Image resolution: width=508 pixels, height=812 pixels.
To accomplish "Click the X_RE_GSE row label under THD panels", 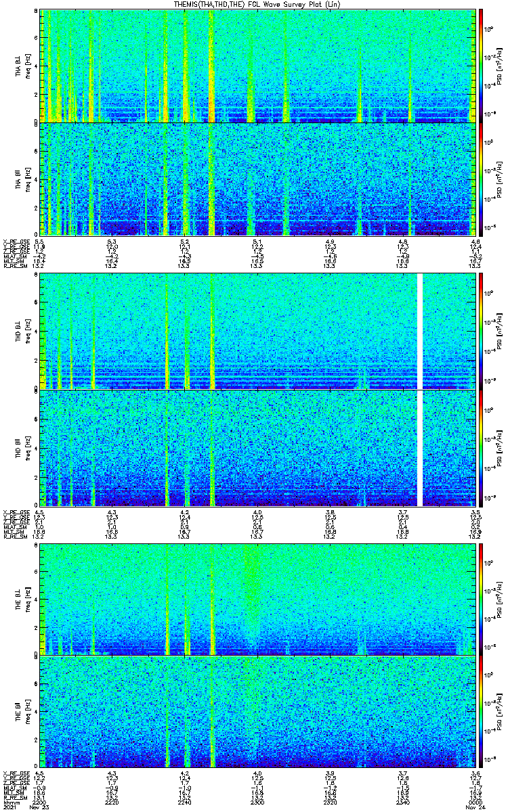I will pyautogui.click(x=15, y=512).
